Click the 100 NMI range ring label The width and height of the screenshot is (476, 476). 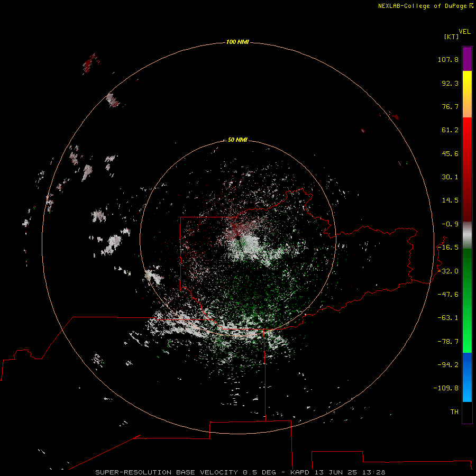(x=237, y=42)
